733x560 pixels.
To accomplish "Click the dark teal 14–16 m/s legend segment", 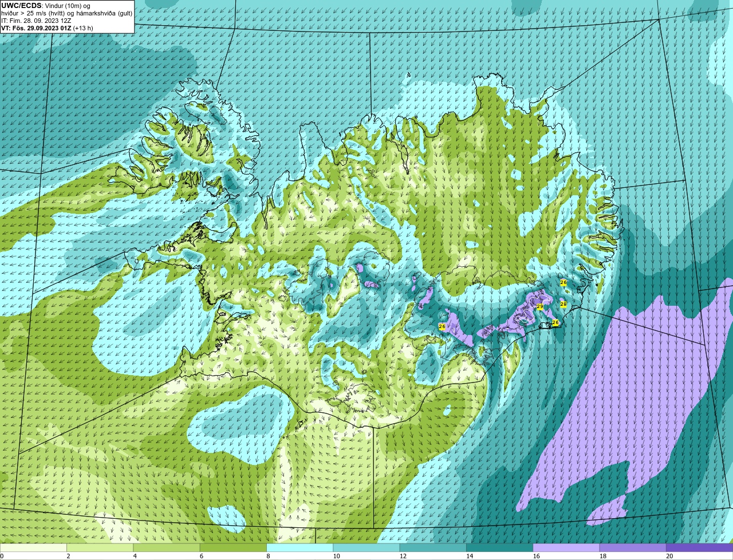I will pyautogui.click(x=499, y=547).
